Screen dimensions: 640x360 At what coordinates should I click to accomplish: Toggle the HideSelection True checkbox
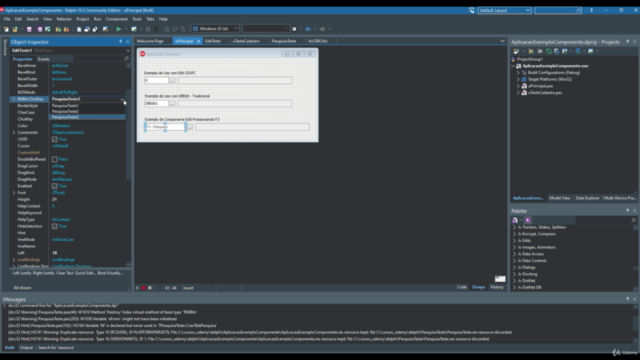pyautogui.click(x=55, y=226)
